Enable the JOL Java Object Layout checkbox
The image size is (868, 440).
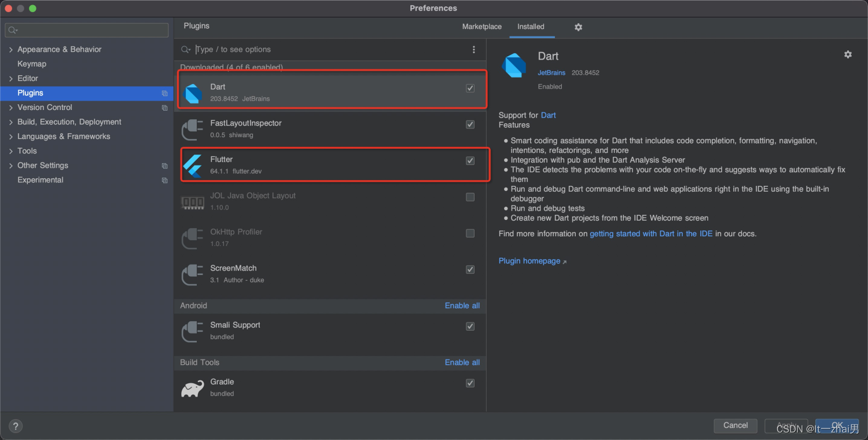[x=470, y=197]
